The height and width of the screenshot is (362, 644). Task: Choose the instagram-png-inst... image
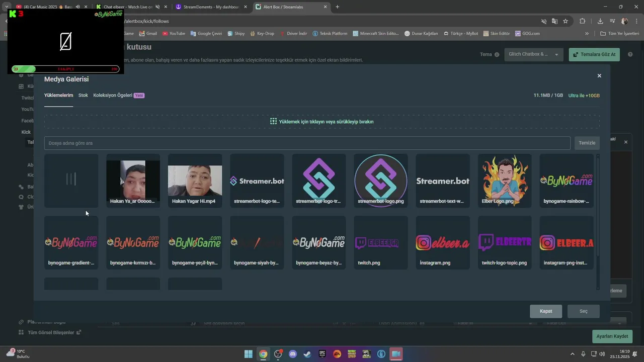point(566,243)
